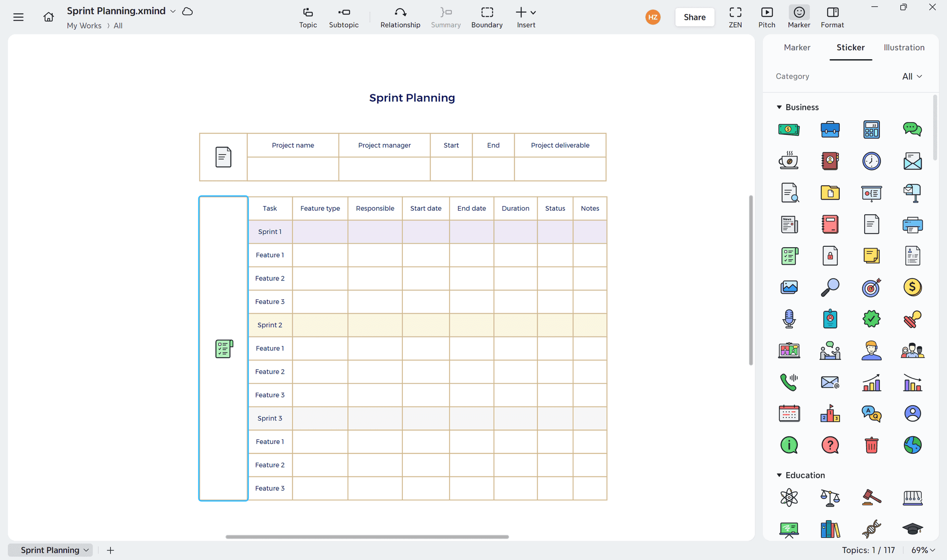Open the zoom level 69% control
The image size is (947, 560).
tap(923, 550)
